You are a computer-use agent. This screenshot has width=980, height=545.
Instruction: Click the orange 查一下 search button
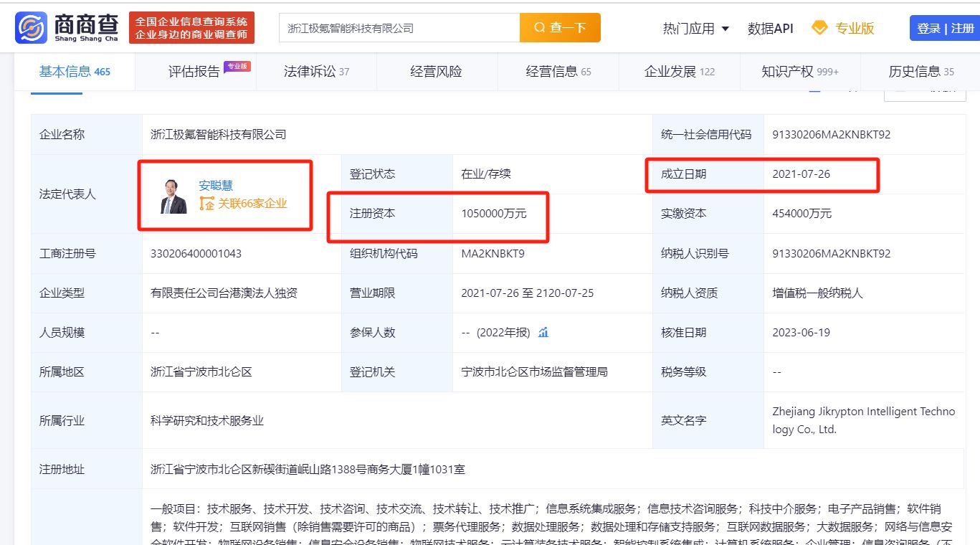point(560,28)
